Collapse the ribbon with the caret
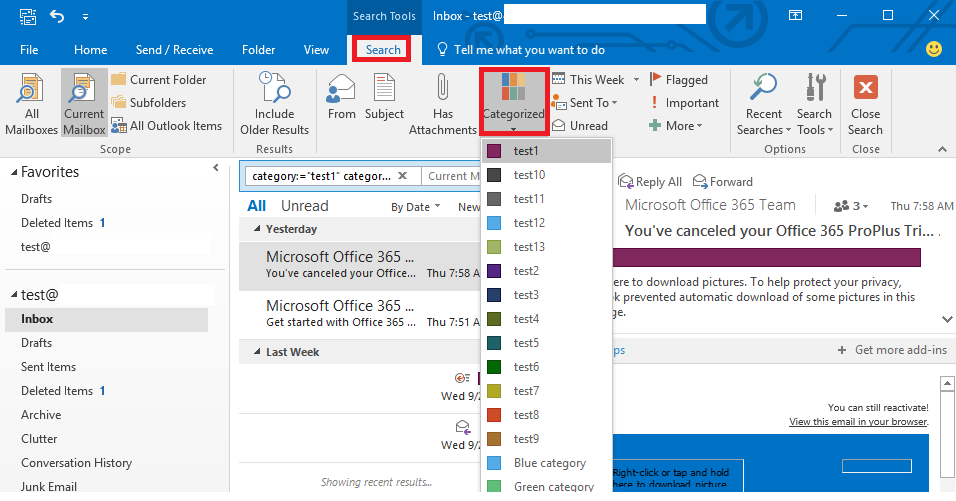956x501 pixels. click(942, 149)
